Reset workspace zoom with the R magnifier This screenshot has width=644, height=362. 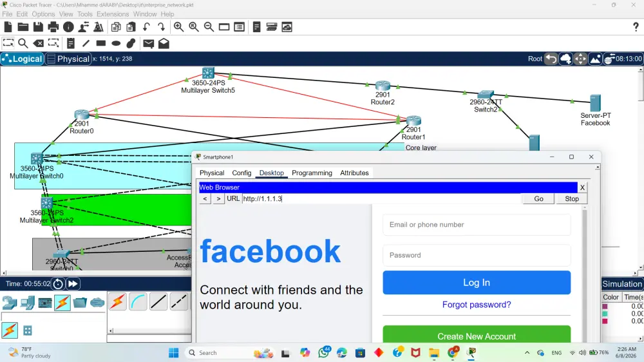click(x=194, y=27)
